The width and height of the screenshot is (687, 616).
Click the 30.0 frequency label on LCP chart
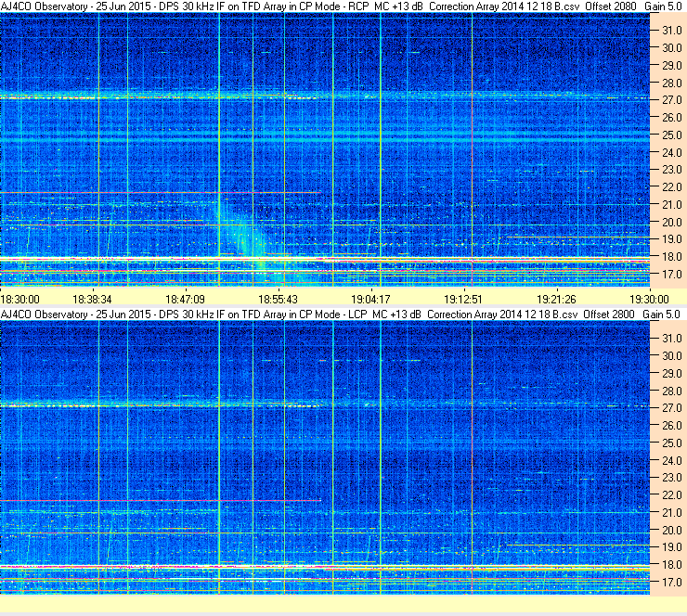coord(671,356)
